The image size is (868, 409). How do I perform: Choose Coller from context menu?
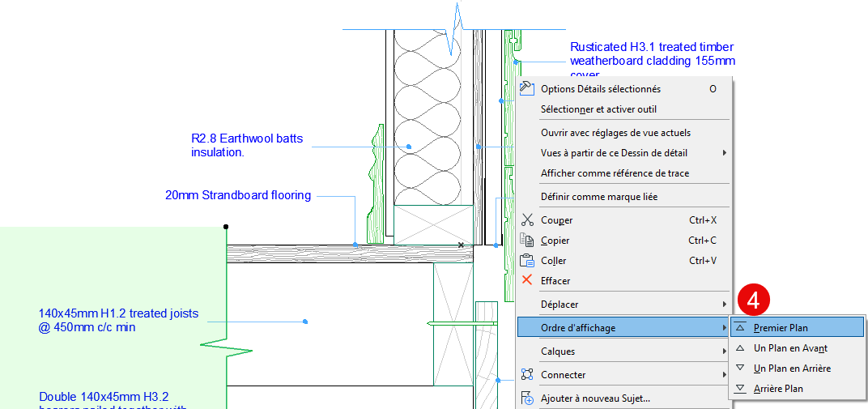[623, 261]
